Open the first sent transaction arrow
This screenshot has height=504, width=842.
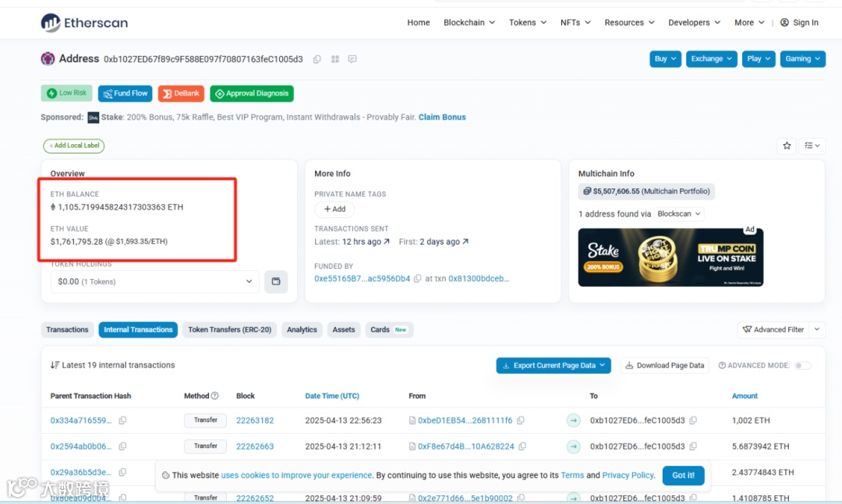click(x=465, y=241)
